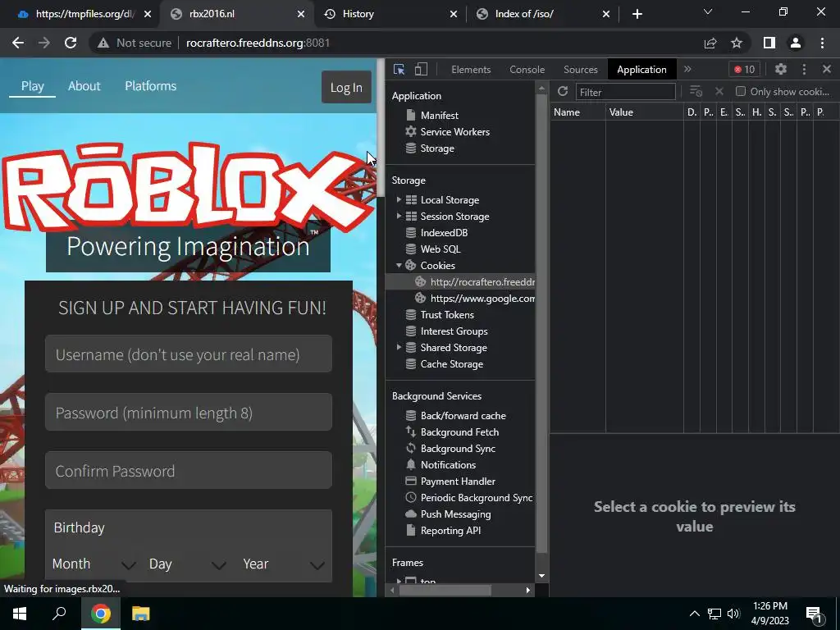
Task: Switch to the Console tab
Action: [x=527, y=70]
